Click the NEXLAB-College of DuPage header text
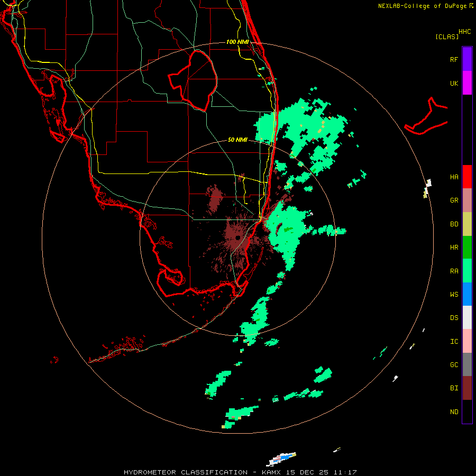Image resolution: width=476 pixels, height=476 pixels. point(425,6)
